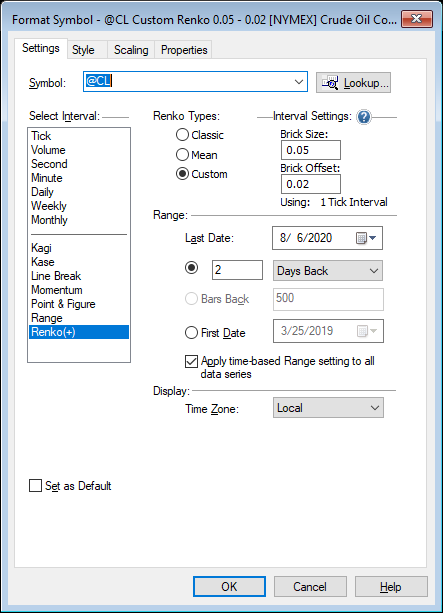Uncheck Apply time-based Range setting checkbox
Screen dimensions: 443x613
click(191, 361)
